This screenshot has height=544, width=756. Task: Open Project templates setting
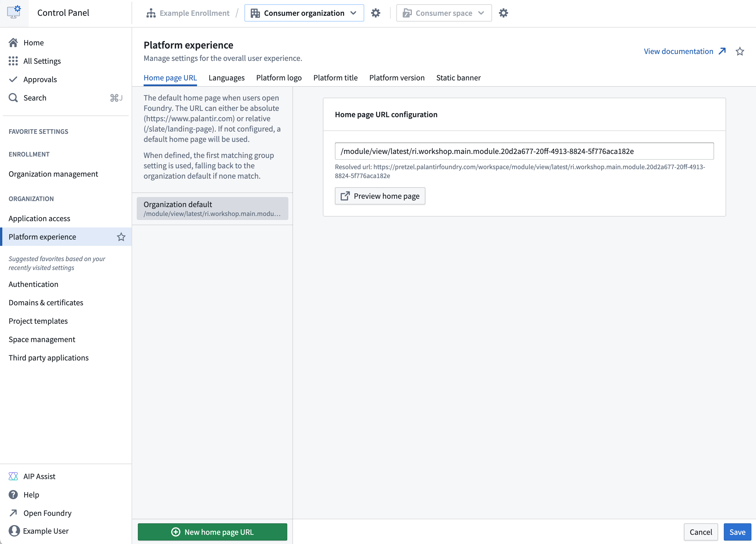(66, 321)
